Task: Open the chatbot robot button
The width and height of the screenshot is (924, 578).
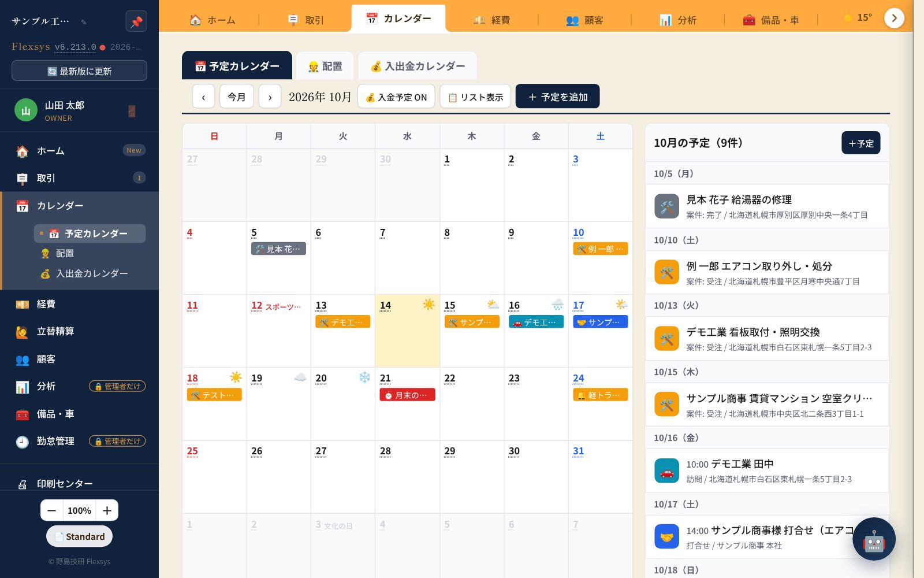Action: click(x=874, y=539)
